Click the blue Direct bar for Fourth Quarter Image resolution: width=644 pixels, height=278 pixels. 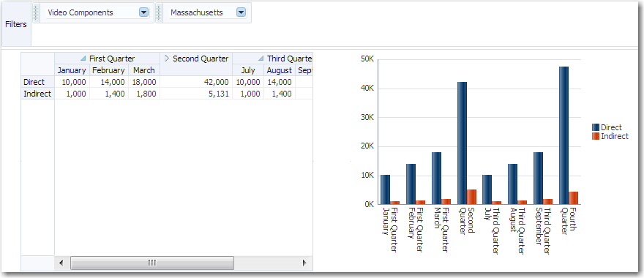[x=563, y=135]
